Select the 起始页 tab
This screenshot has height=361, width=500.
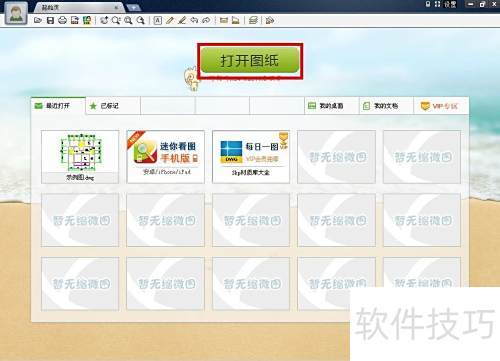[78, 7]
